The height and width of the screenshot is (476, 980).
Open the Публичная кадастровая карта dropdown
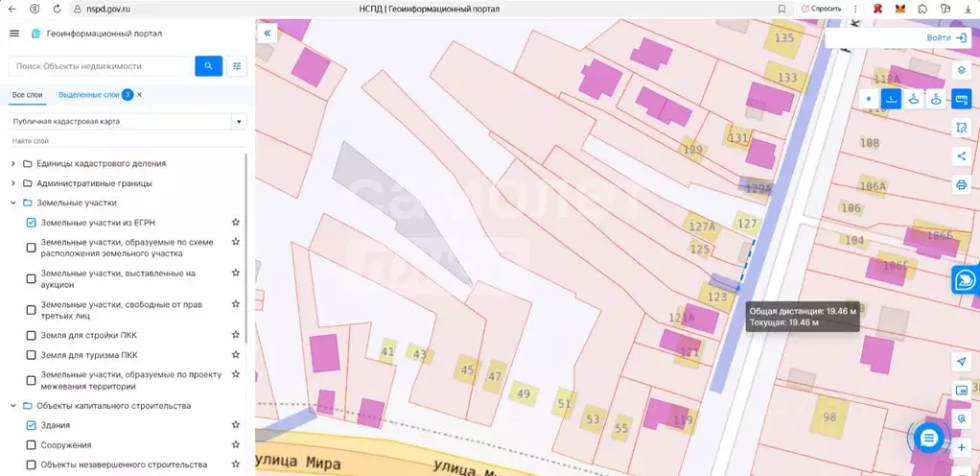click(x=128, y=121)
